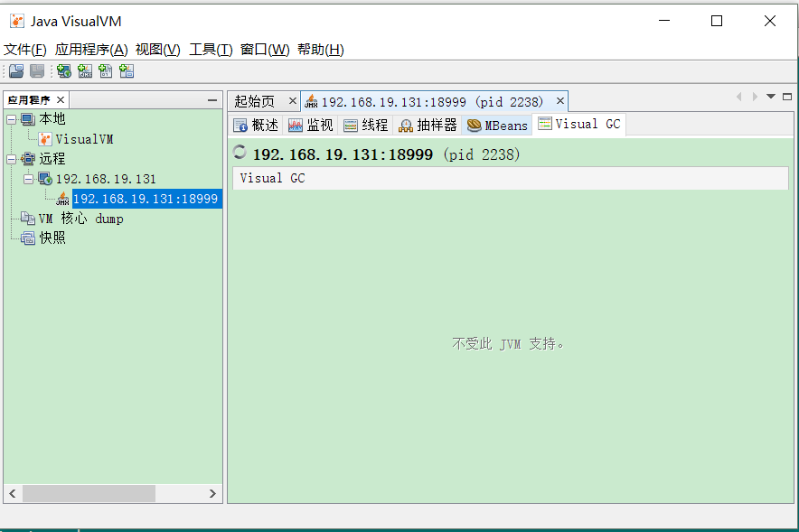The width and height of the screenshot is (799, 532).
Task: Maximize the Java VisualVM window
Action: click(x=717, y=21)
